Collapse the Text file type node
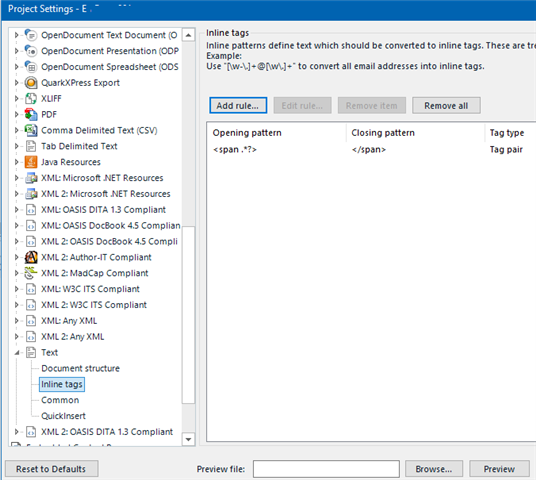This screenshot has width=536, height=480. (x=16, y=352)
